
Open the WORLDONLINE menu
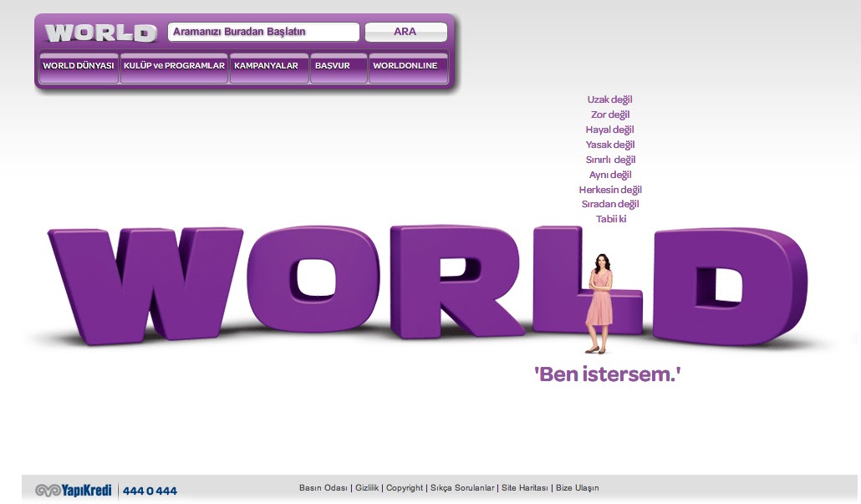point(409,68)
